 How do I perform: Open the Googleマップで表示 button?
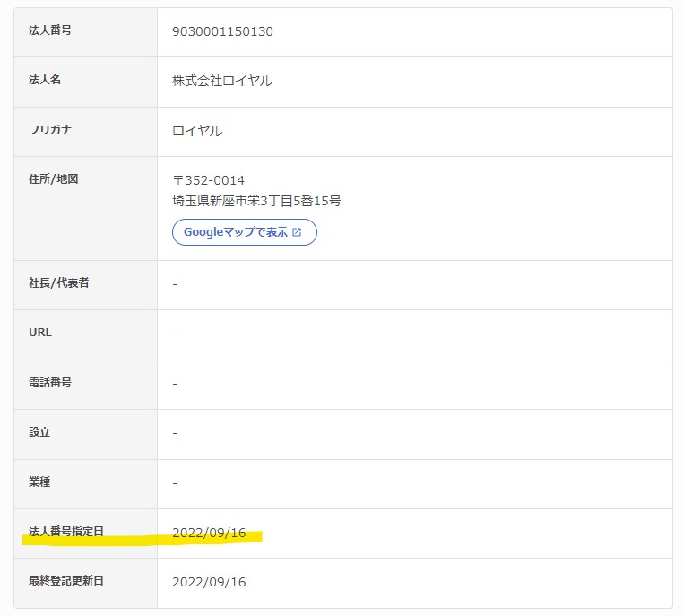click(244, 232)
